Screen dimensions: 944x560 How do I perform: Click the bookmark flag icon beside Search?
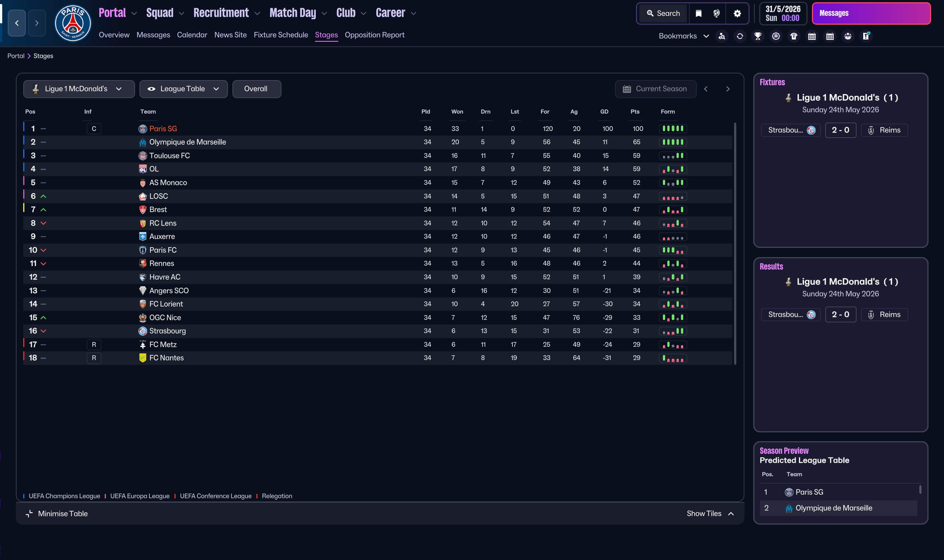[698, 14]
